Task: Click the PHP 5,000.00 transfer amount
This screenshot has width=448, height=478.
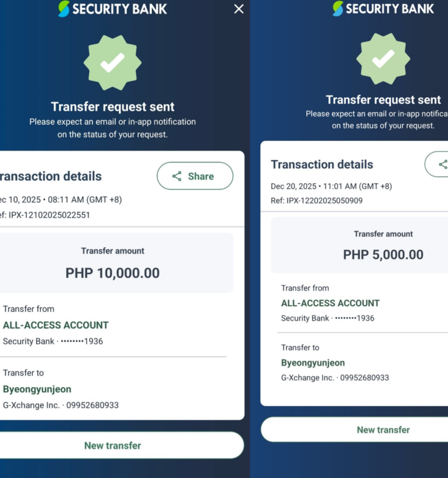Action: pyautogui.click(x=383, y=254)
